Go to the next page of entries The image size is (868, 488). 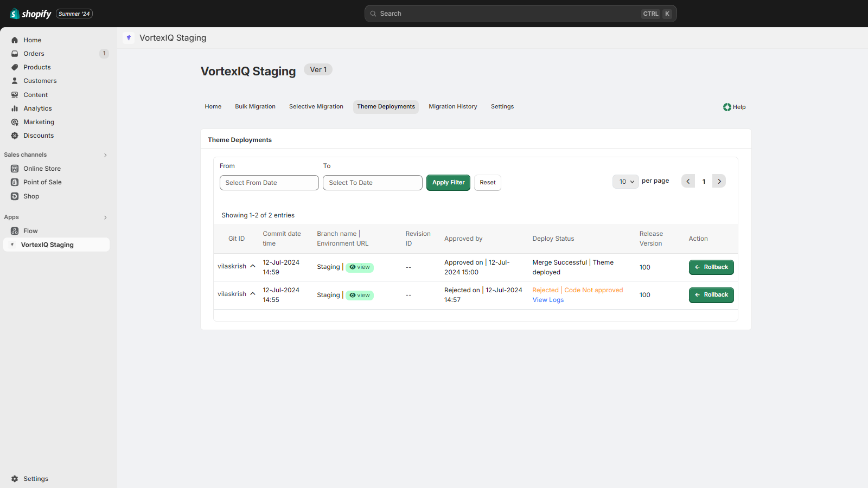point(719,181)
